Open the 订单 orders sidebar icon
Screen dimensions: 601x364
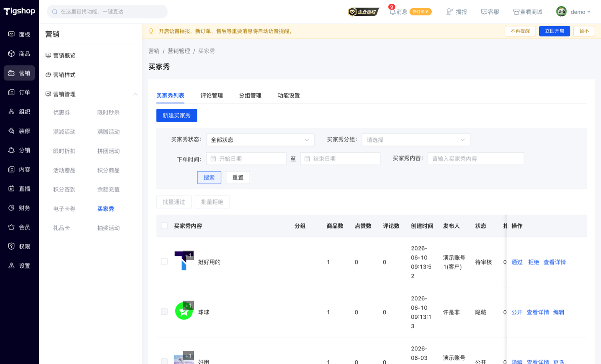11,92
